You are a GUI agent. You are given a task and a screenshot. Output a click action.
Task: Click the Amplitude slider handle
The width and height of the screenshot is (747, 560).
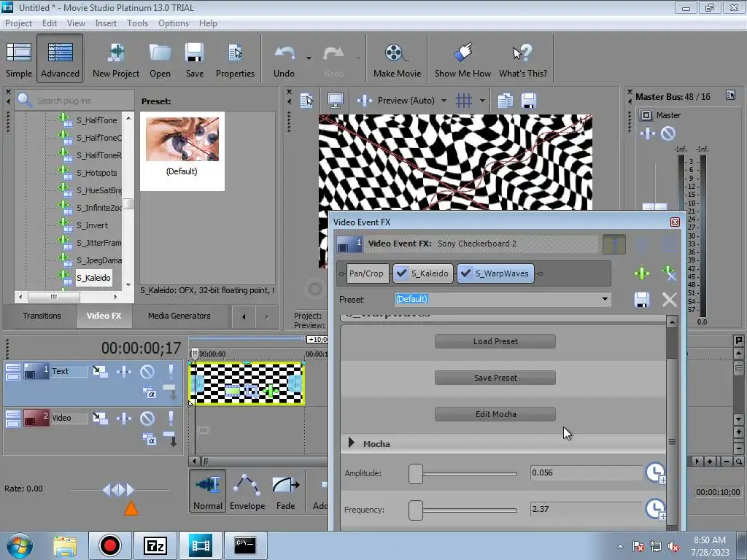point(415,474)
